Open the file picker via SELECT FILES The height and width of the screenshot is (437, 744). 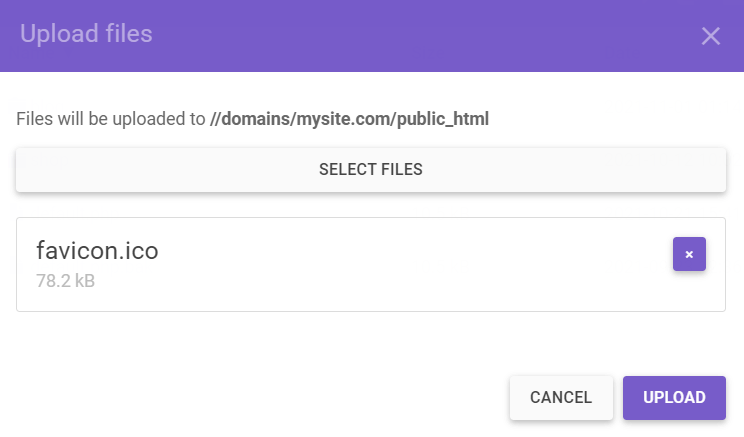click(371, 170)
